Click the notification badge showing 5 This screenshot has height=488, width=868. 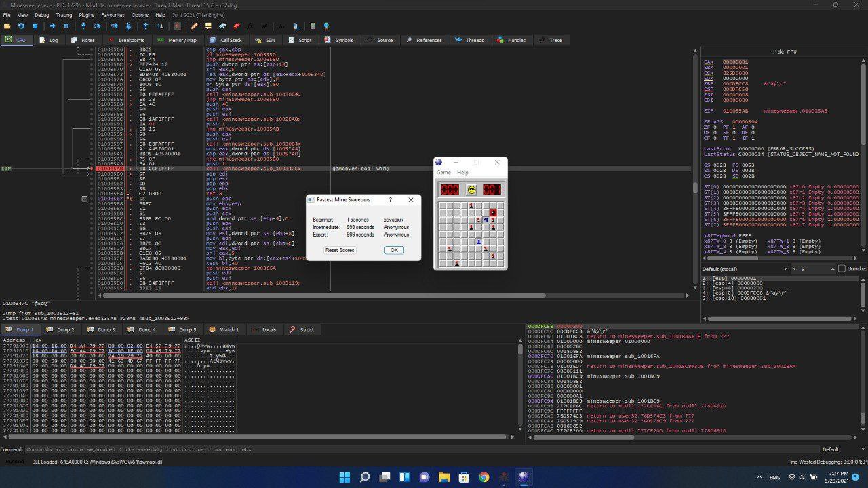856,477
